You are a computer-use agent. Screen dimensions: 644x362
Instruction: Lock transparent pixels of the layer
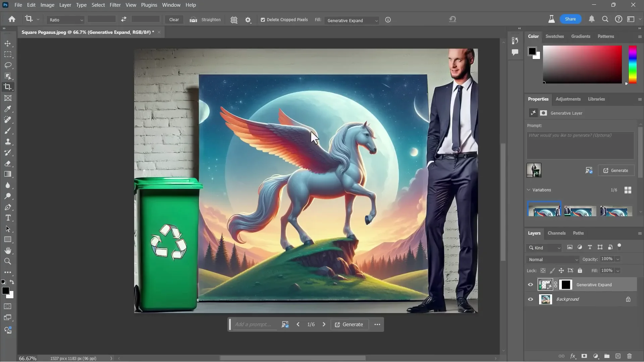pos(543,270)
